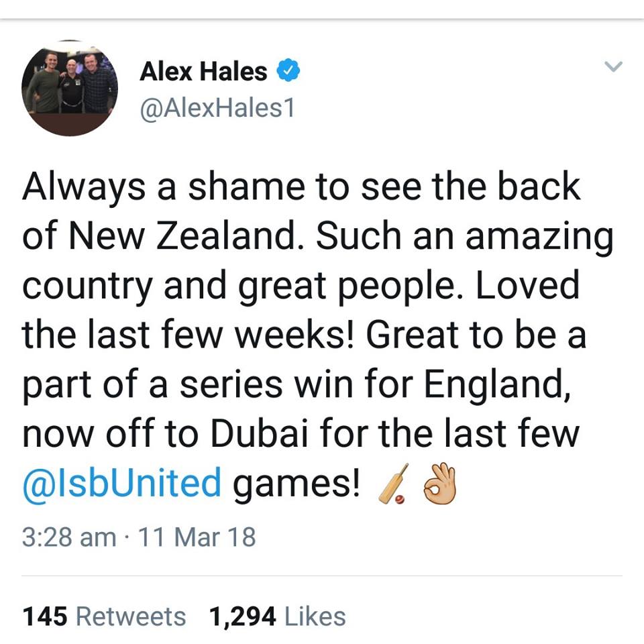View the 145 Retweets list
This screenshot has width=644, height=644.
point(103,614)
